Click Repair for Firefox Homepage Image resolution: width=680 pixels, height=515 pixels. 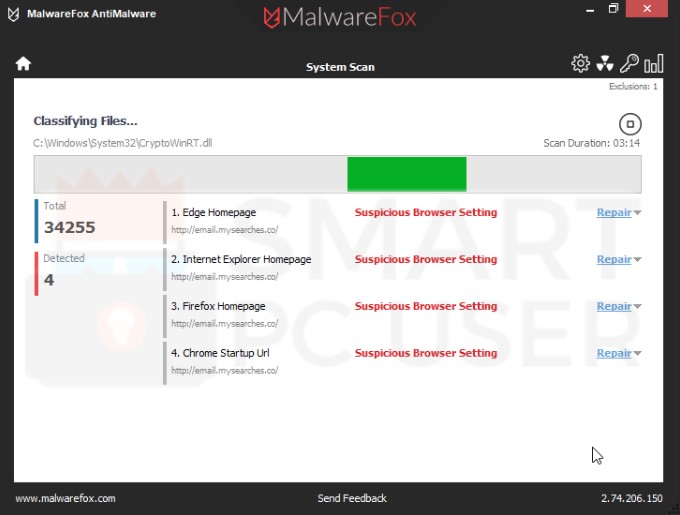pyautogui.click(x=614, y=306)
